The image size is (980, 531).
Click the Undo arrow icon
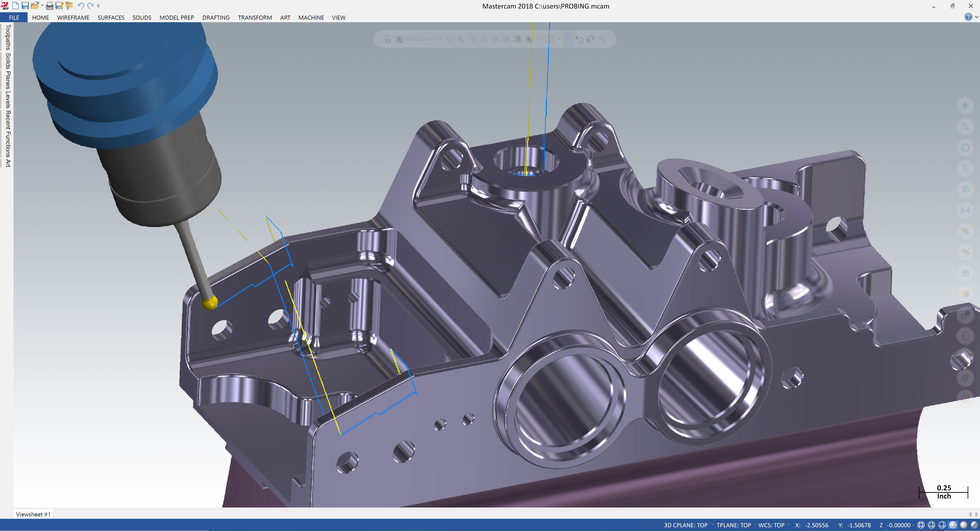tap(81, 6)
